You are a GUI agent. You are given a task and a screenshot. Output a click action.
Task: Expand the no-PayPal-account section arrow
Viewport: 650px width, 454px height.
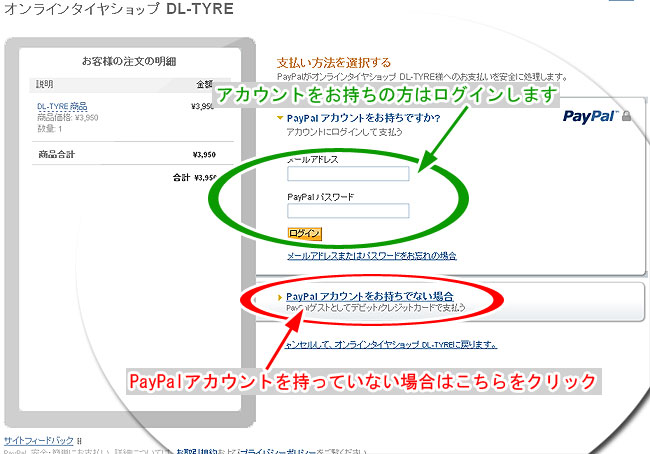(x=280, y=297)
